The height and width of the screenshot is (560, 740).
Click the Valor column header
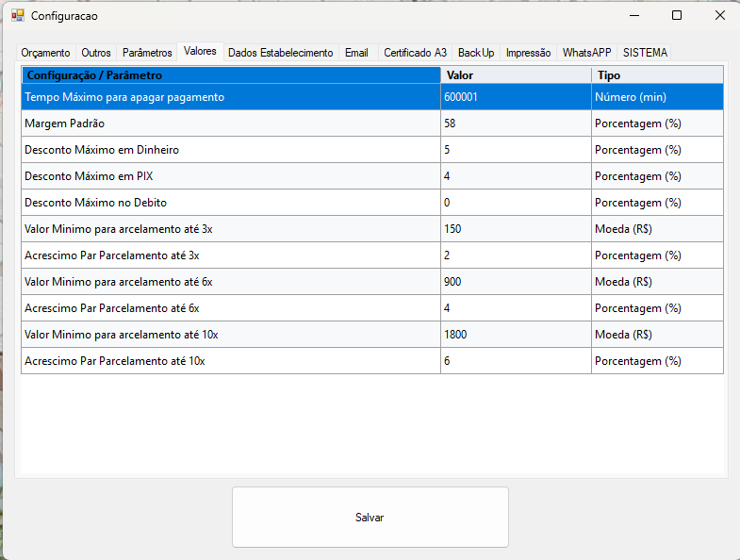[516, 75]
